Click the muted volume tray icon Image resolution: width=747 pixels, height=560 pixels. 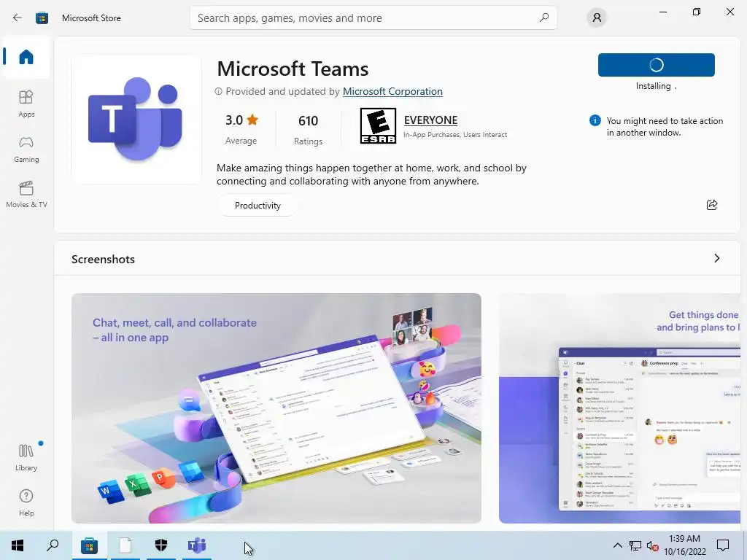(x=652, y=545)
